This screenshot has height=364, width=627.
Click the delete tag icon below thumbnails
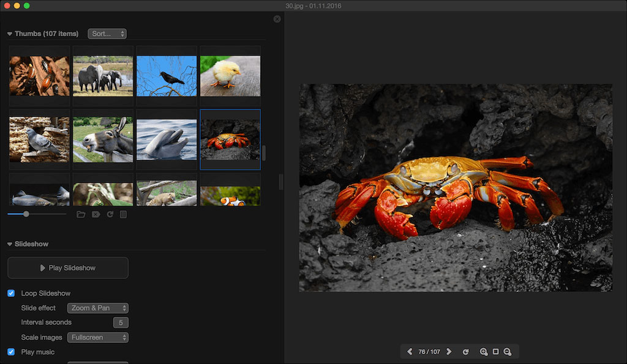(96, 214)
